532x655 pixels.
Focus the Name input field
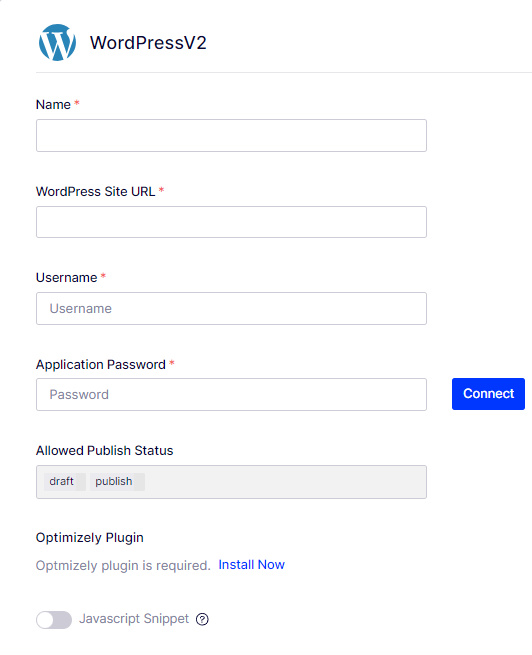pos(231,135)
